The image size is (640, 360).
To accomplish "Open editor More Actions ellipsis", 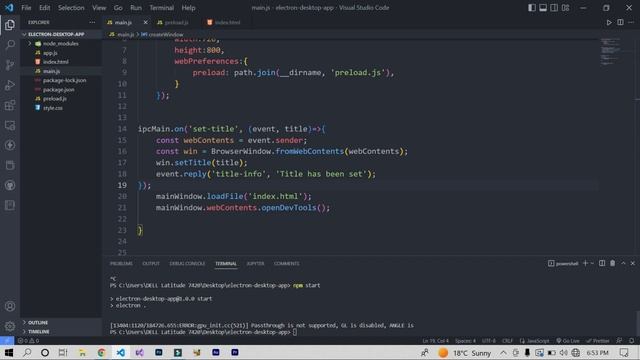I will 631,22.
